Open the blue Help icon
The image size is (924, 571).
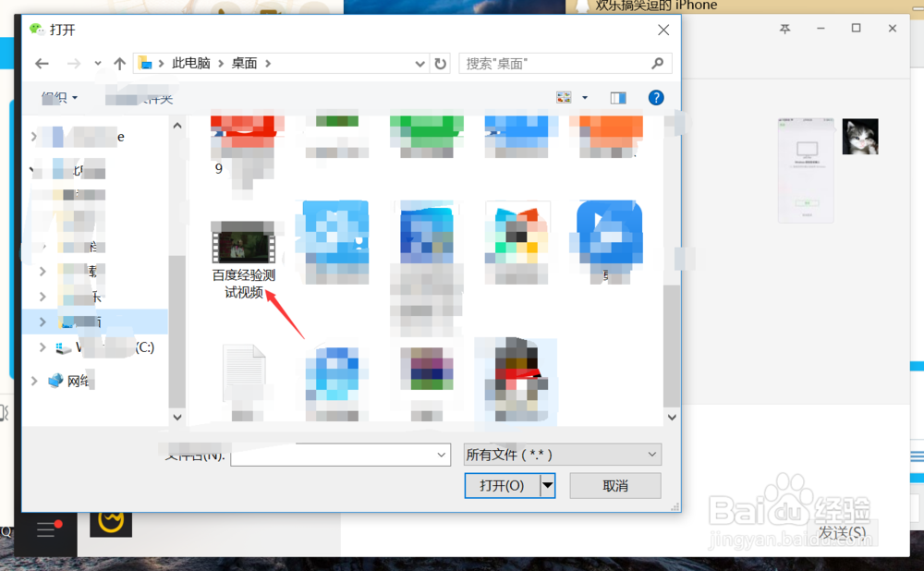pos(656,98)
